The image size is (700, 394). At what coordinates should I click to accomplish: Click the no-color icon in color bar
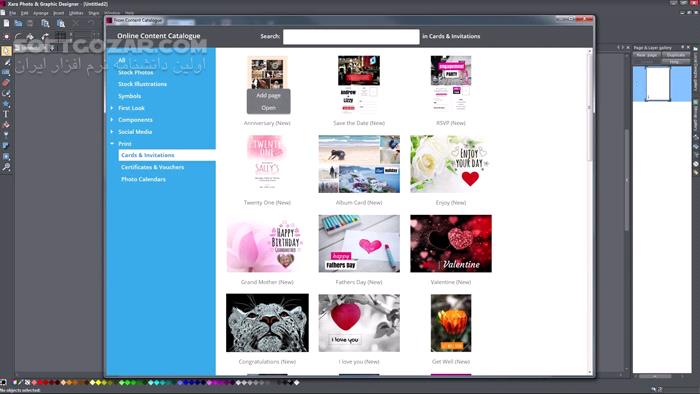(27, 382)
